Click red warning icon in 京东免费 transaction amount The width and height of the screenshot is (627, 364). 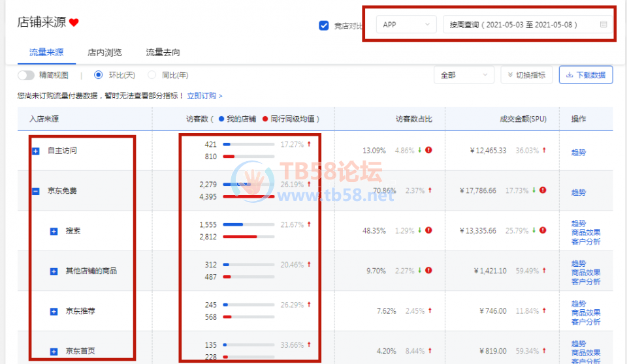[543, 190]
